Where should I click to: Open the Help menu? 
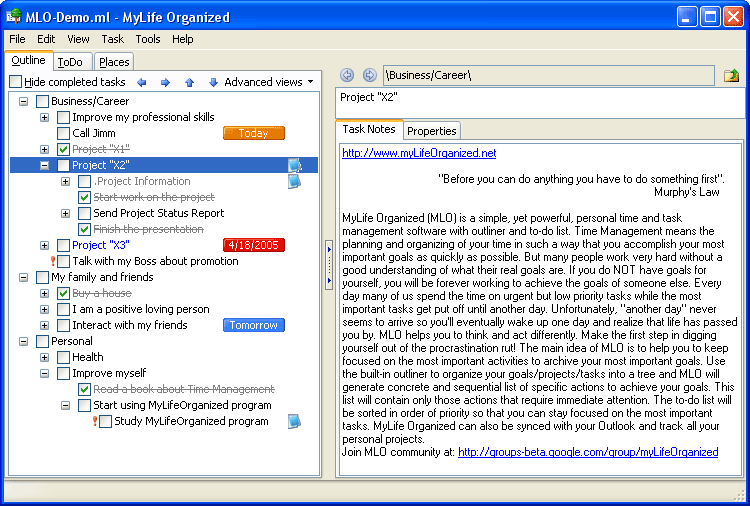coord(183,39)
